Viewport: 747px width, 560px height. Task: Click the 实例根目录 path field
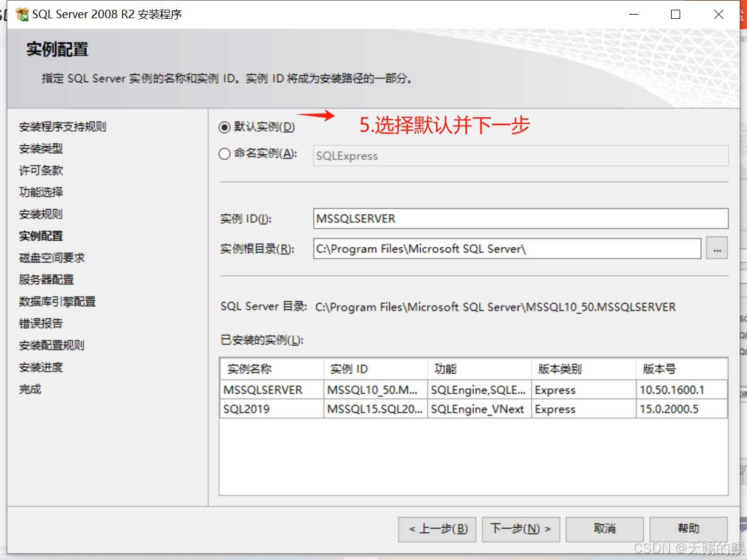click(507, 249)
